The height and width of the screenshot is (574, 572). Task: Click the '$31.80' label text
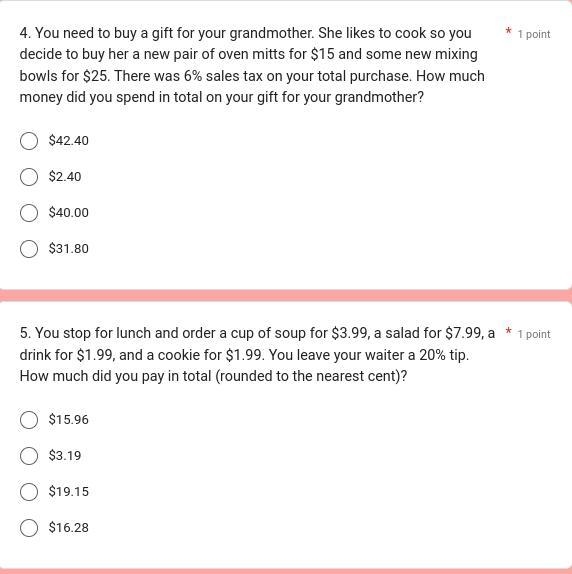click(69, 249)
